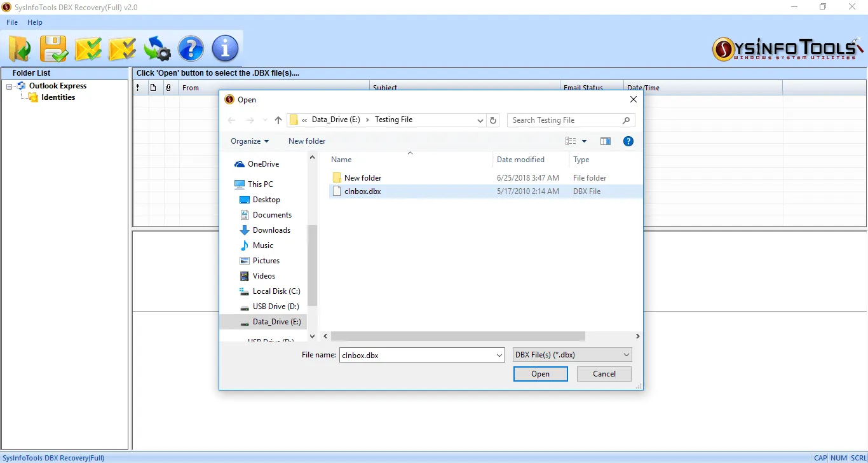
Task: Click the navigation pane vertical scrollbar
Action: tap(312, 265)
